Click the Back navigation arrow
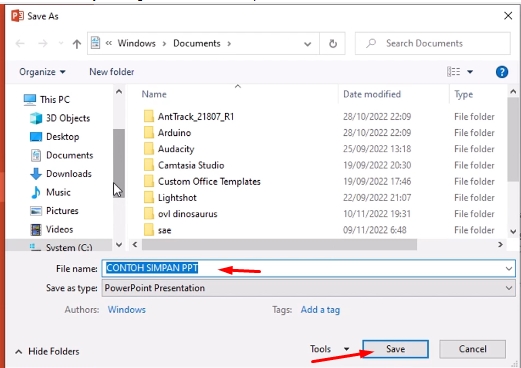521x368 pixels. [x=20, y=44]
